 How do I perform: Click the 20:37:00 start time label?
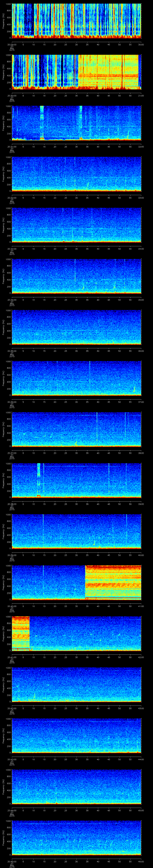[x=12, y=453]
